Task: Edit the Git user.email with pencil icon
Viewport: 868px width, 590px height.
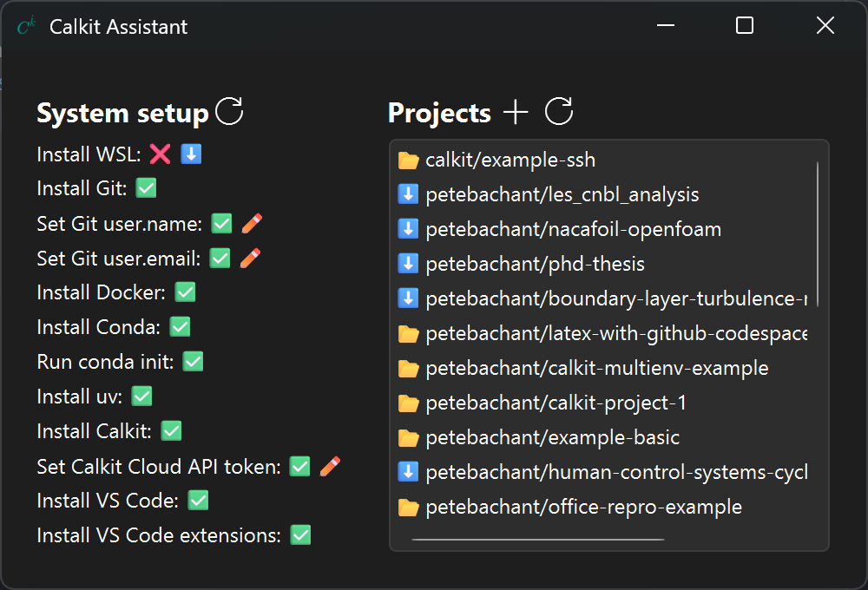Action: [250, 258]
